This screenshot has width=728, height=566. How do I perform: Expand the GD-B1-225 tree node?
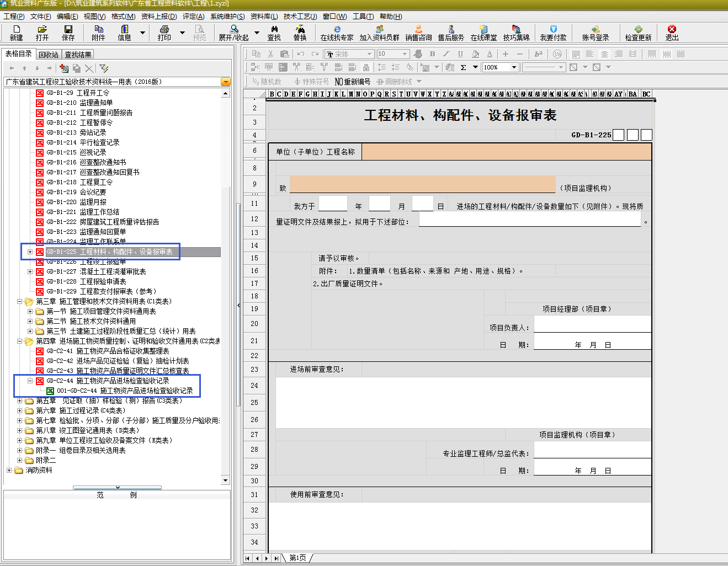30,252
